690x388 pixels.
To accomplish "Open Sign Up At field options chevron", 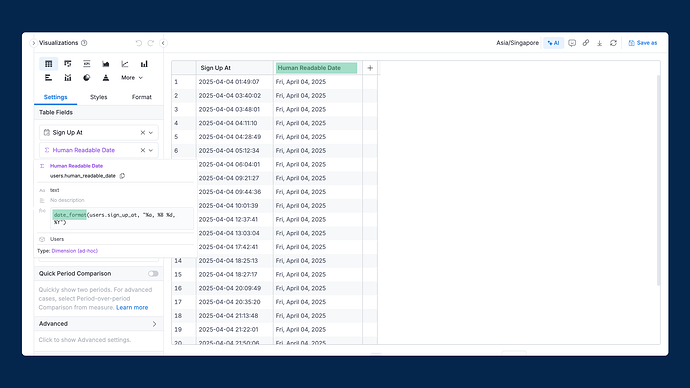I will click(x=150, y=132).
